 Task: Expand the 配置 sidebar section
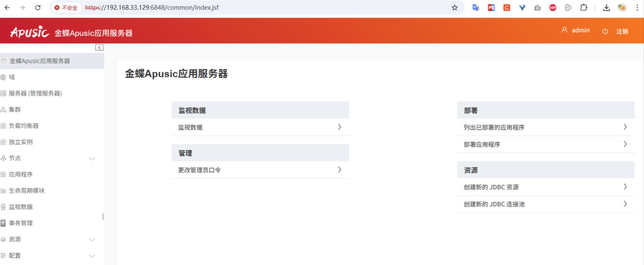click(x=92, y=256)
